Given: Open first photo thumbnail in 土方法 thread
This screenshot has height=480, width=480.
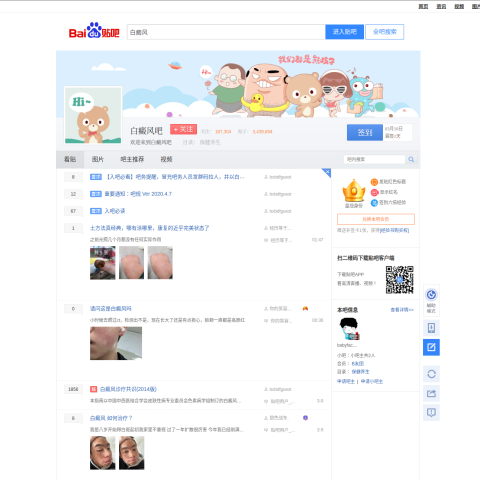Looking at the screenshot, I should [103, 263].
